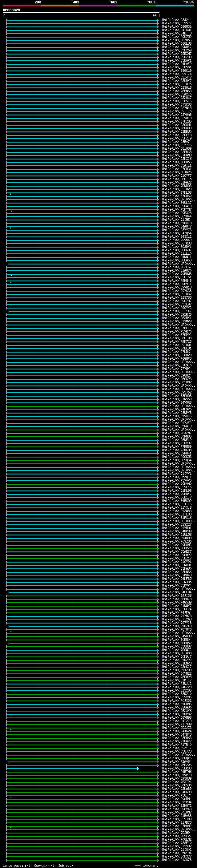Select the UniRef100_Q3BZ17 label
This screenshot has width=197, height=868.
pos(176,558)
